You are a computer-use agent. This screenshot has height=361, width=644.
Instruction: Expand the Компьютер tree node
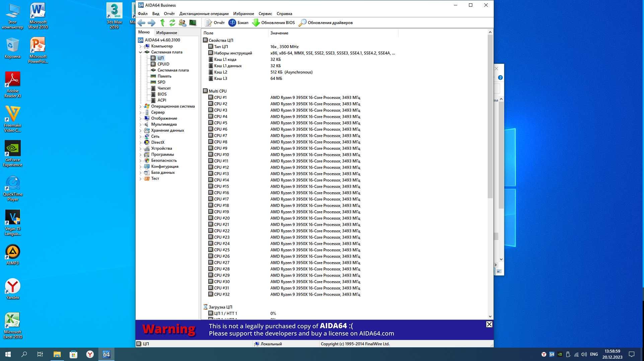tap(141, 46)
